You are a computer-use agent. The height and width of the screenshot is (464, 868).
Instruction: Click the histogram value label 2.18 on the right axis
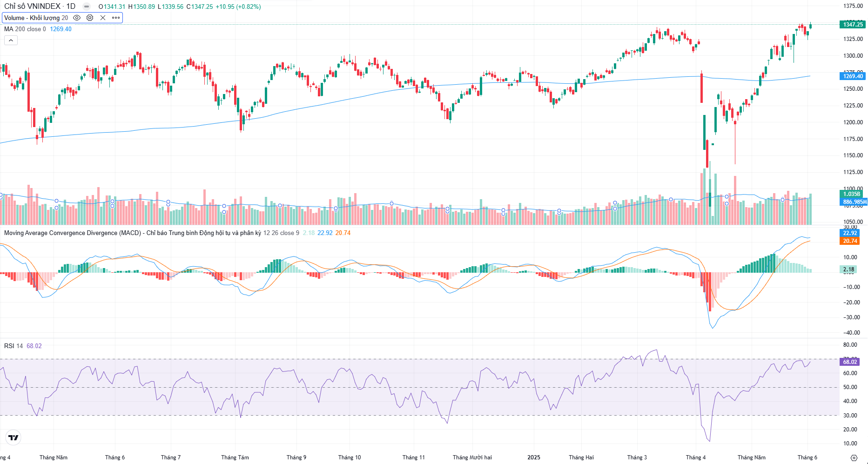[849, 269]
